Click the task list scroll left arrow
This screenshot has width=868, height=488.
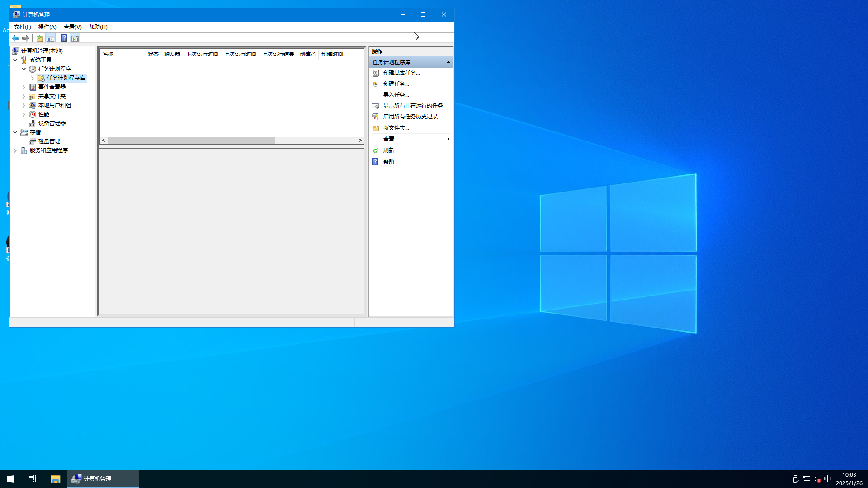(104, 141)
